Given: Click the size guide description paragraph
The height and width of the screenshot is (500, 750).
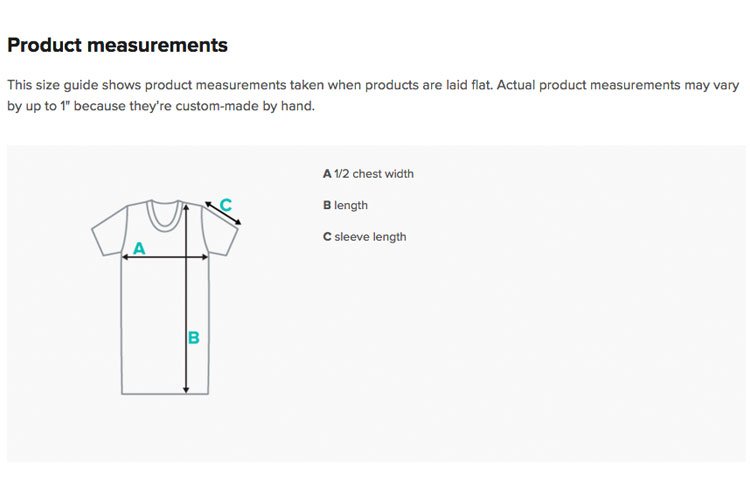Looking at the screenshot, I should coord(373,95).
